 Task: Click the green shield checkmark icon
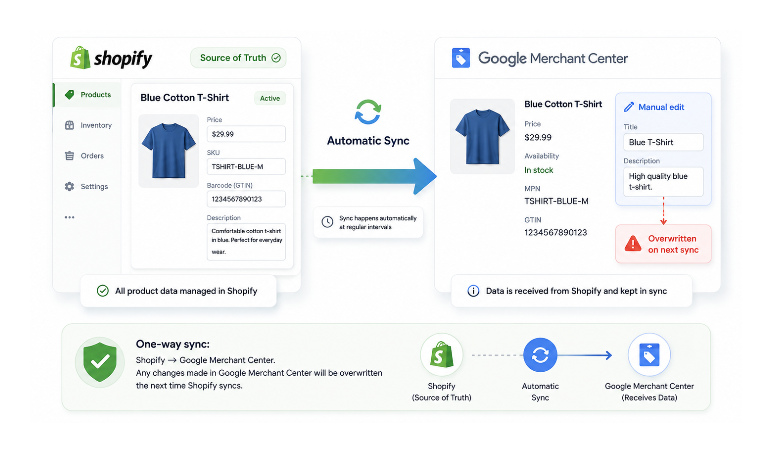[x=100, y=362]
